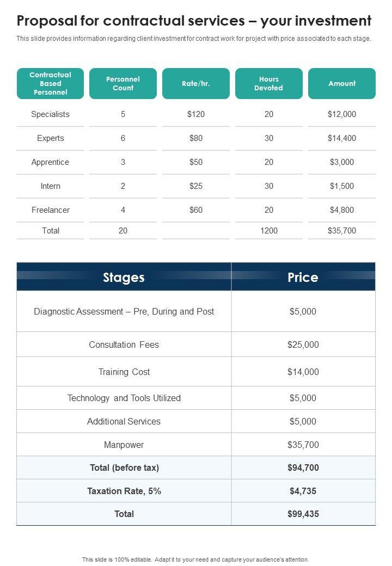Screen dimensions: 392x566
Task: Select the Training Cost price $14,000
Action: click(303, 372)
